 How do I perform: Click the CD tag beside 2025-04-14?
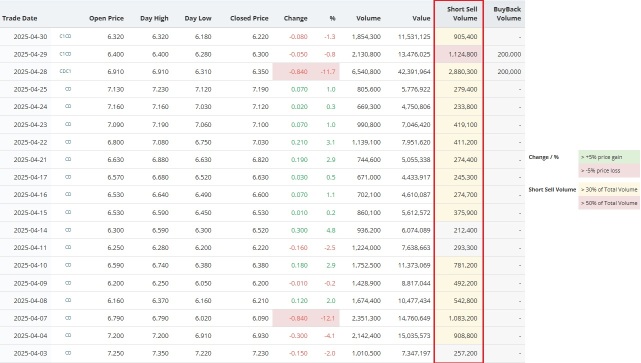(68, 230)
